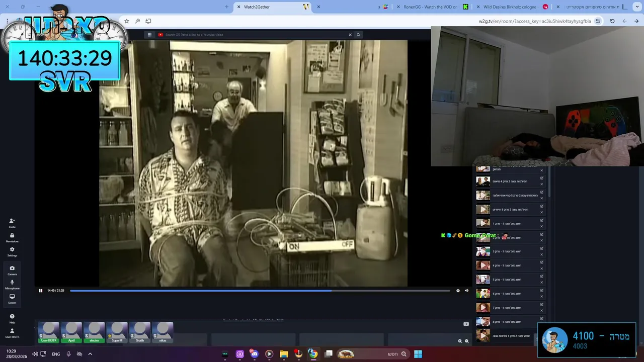Remove playlist item ראש גדול פרק 4
The image size is (644, 362).
click(542, 268)
